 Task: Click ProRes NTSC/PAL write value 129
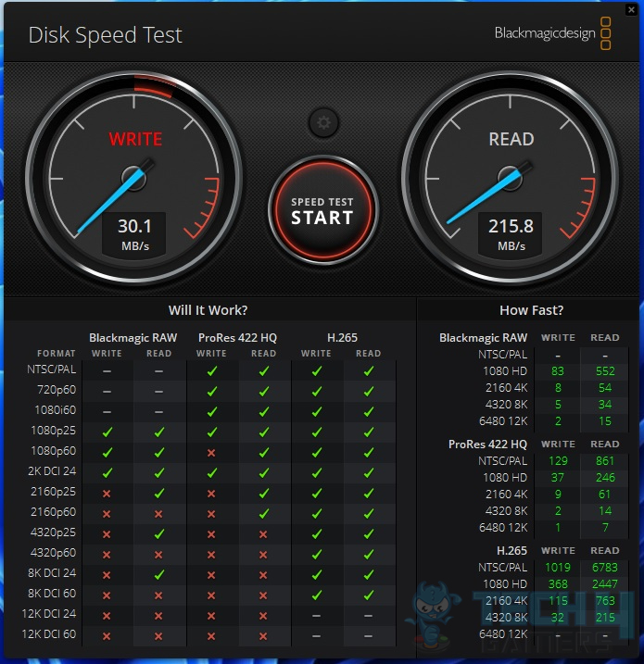coord(558,461)
